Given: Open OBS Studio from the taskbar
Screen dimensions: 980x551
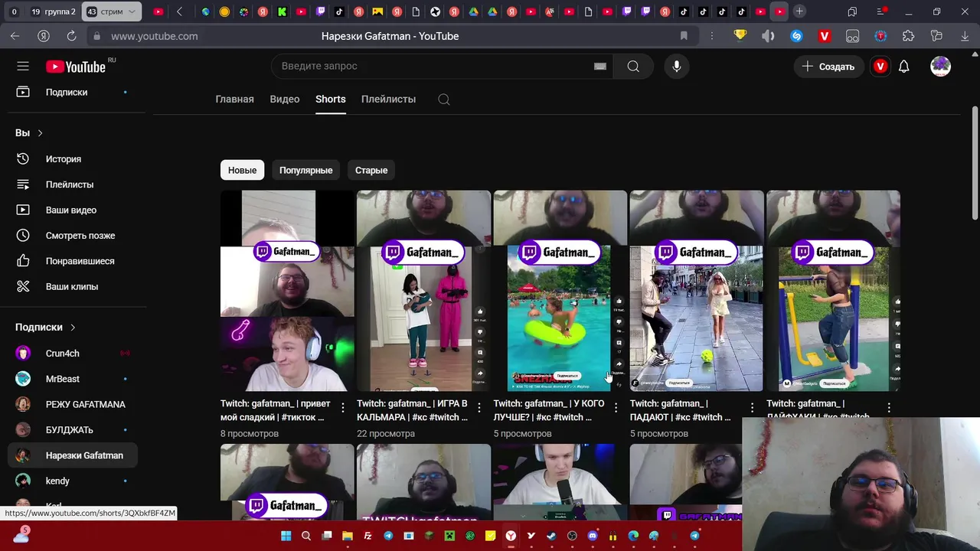Looking at the screenshot, I should click(572, 536).
